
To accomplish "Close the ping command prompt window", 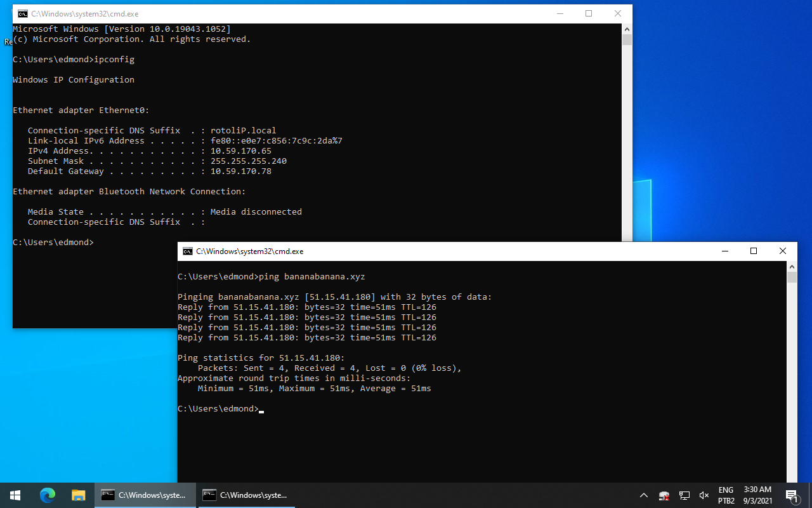I will click(x=783, y=251).
